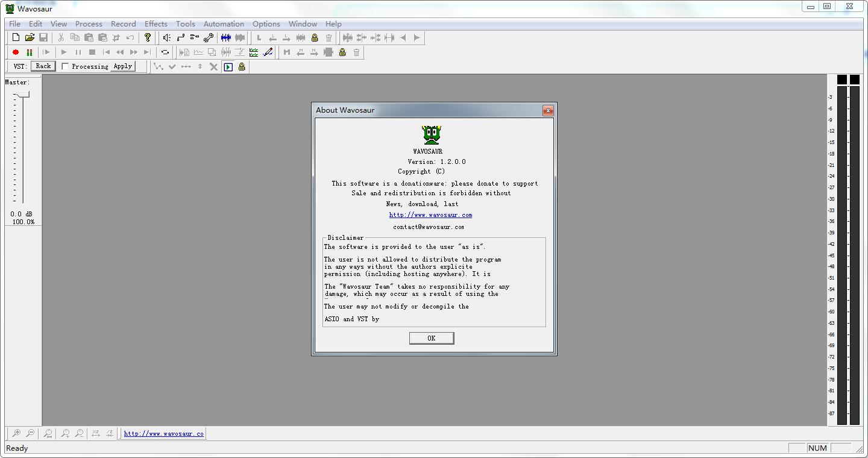Screen dimensions: 868x458
Task: Click the yellow question mark help icon
Action: [148, 37]
